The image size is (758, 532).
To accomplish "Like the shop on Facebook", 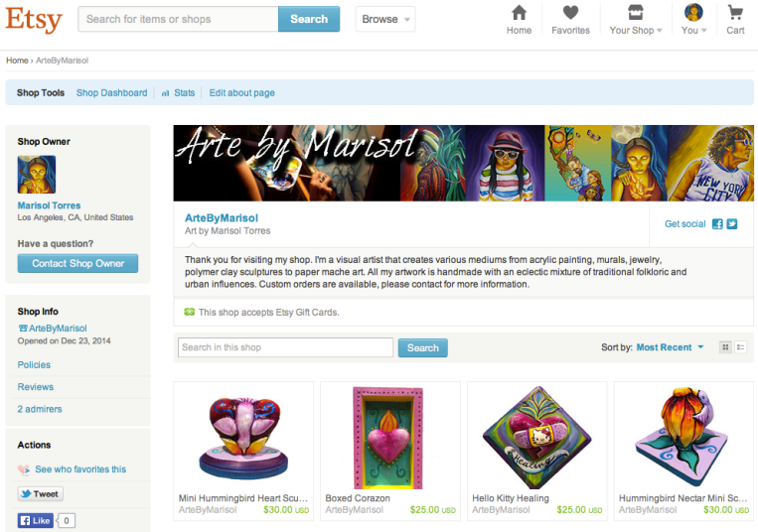I will pos(36,520).
